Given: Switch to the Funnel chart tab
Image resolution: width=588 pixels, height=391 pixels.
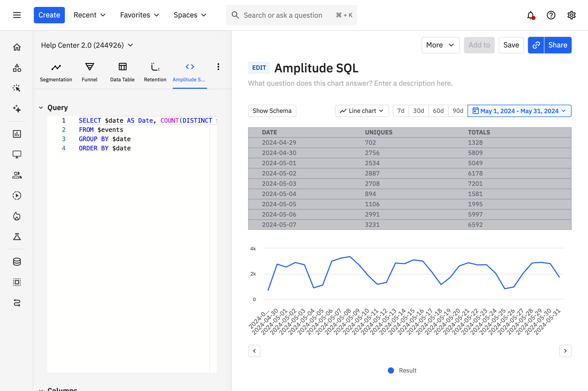Looking at the screenshot, I should coord(89,72).
